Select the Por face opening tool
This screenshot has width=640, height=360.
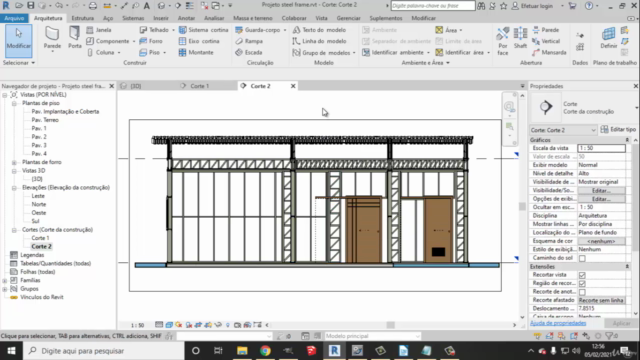[x=502, y=41]
